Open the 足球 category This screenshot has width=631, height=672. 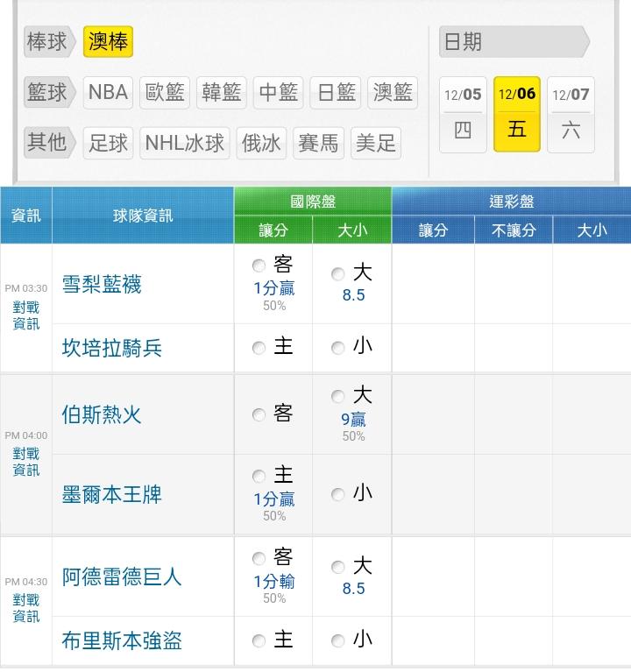tap(108, 143)
